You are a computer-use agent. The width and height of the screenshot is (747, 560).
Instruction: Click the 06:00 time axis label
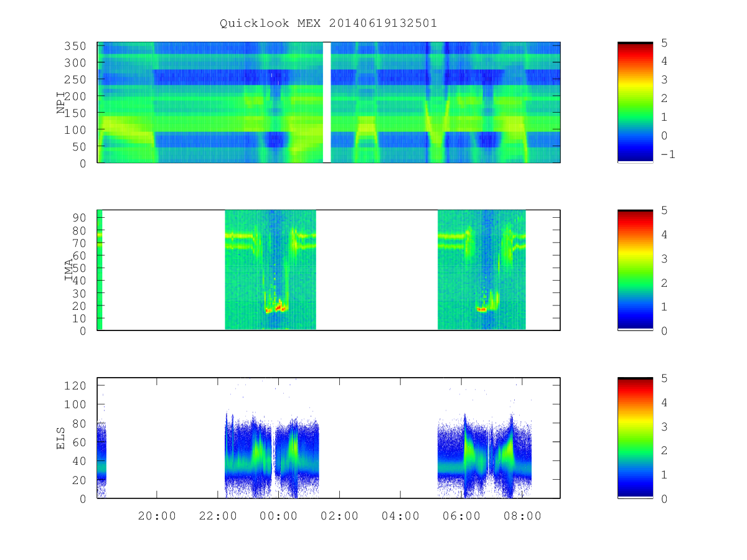coord(461,515)
